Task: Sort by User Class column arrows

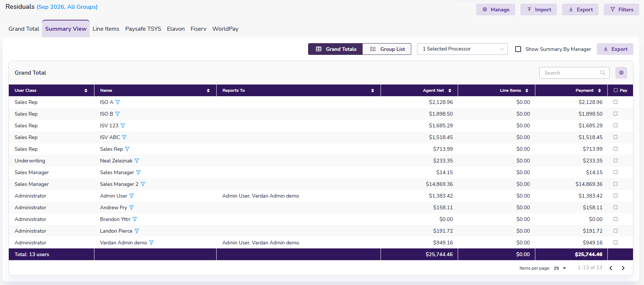Action: point(86,90)
